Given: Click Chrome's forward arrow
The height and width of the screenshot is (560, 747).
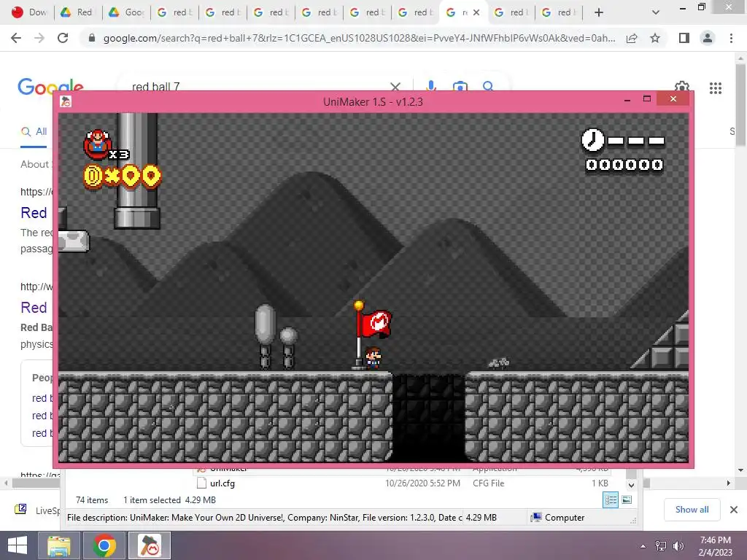Looking at the screenshot, I should [39, 38].
